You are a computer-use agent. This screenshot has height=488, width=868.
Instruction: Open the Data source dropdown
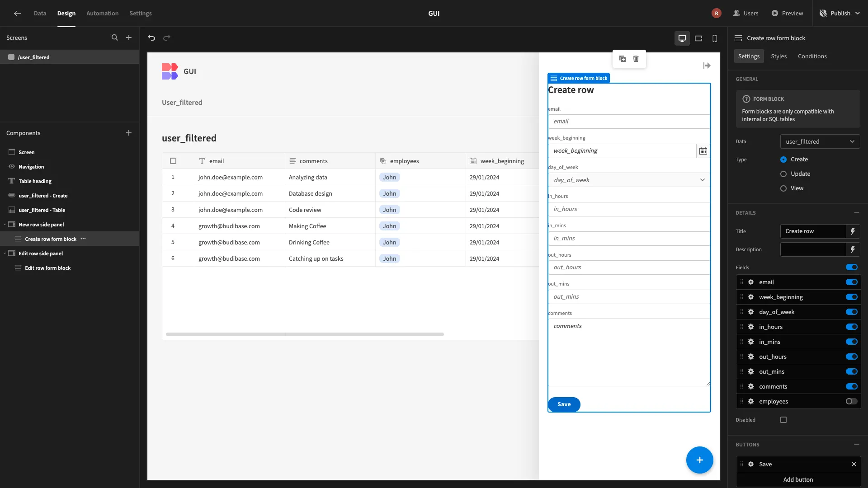point(820,141)
